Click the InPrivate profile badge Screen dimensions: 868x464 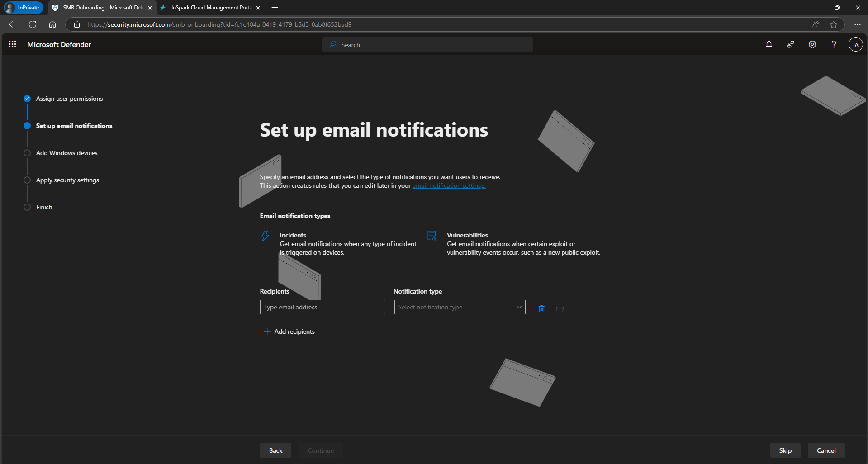pos(23,8)
